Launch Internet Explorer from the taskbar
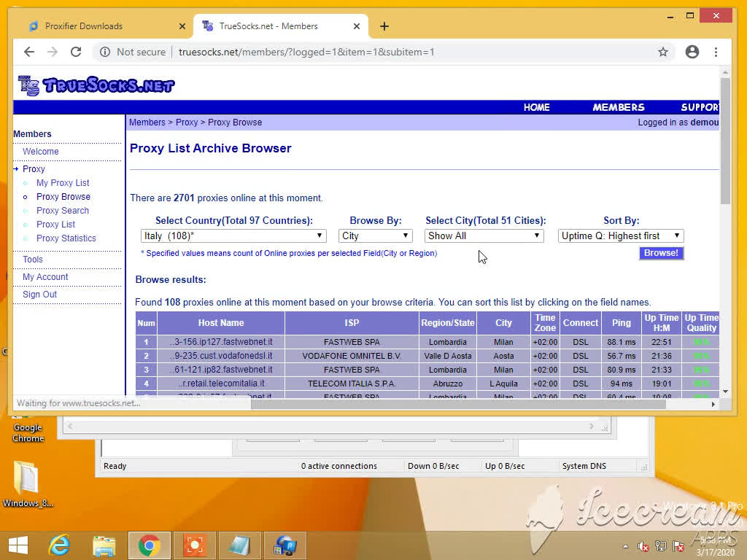Screen dimensions: 747x560 click(x=59, y=545)
